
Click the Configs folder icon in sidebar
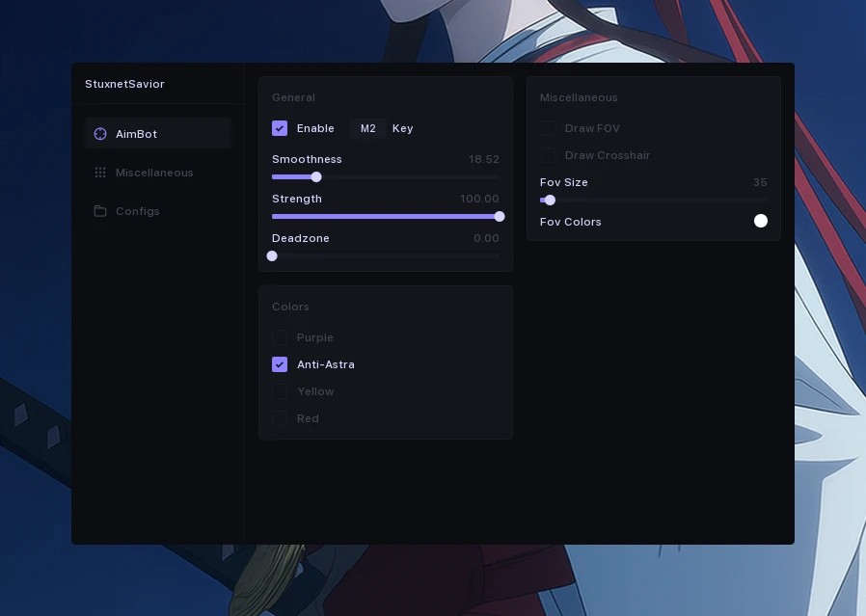tap(100, 211)
